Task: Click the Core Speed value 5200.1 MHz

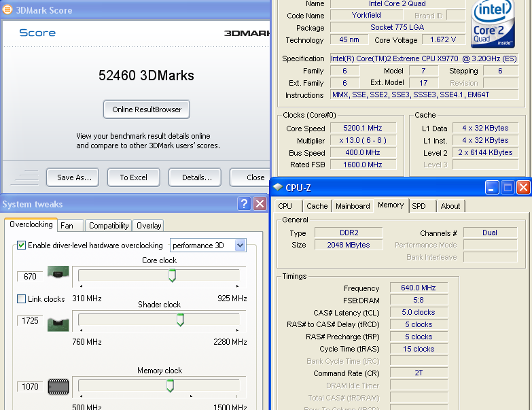Action: click(363, 128)
